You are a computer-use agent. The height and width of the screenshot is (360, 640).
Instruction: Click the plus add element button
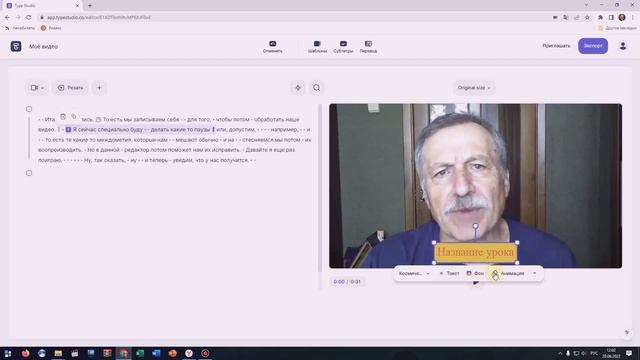pos(99,88)
